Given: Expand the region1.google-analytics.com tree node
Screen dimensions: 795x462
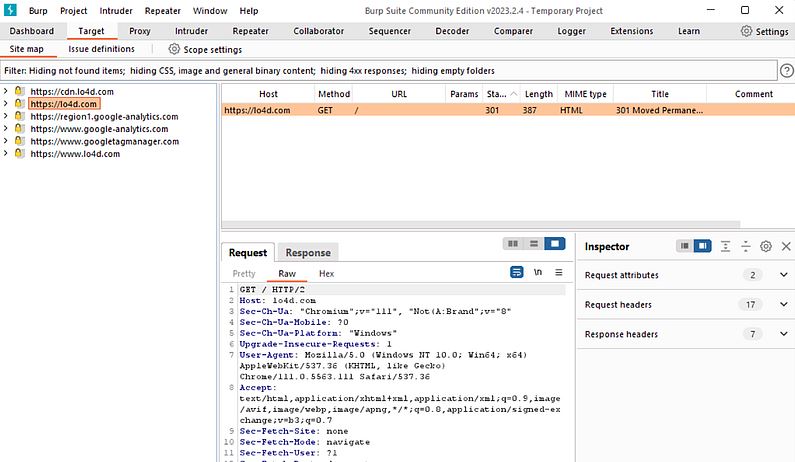Looking at the screenshot, I should [x=6, y=116].
